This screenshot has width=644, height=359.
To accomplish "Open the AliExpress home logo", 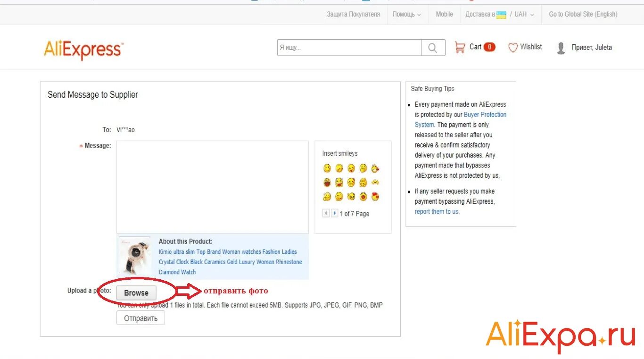I will coord(83,50).
